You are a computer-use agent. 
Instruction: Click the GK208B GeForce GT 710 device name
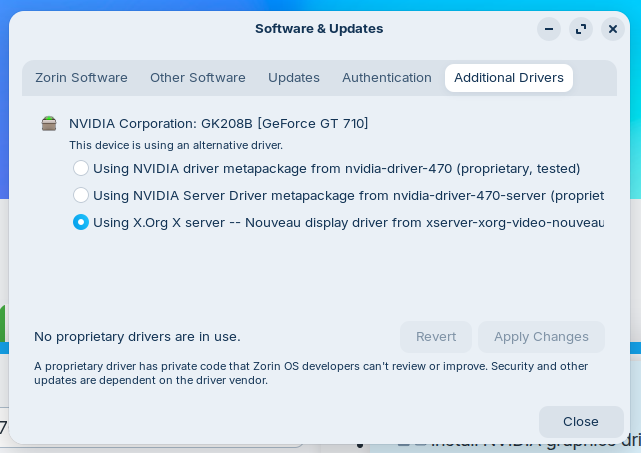coord(219,124)
